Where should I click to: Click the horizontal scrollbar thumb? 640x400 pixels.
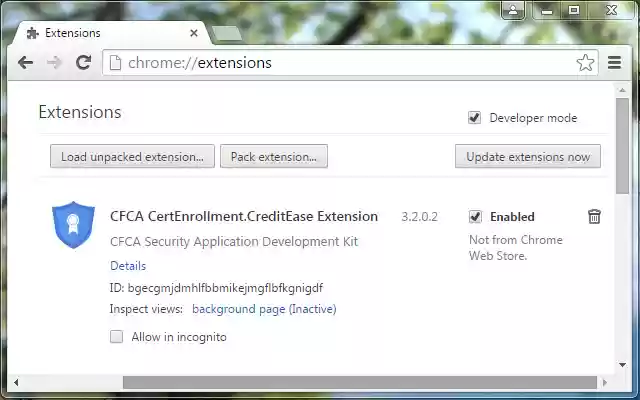pos(360,382)
